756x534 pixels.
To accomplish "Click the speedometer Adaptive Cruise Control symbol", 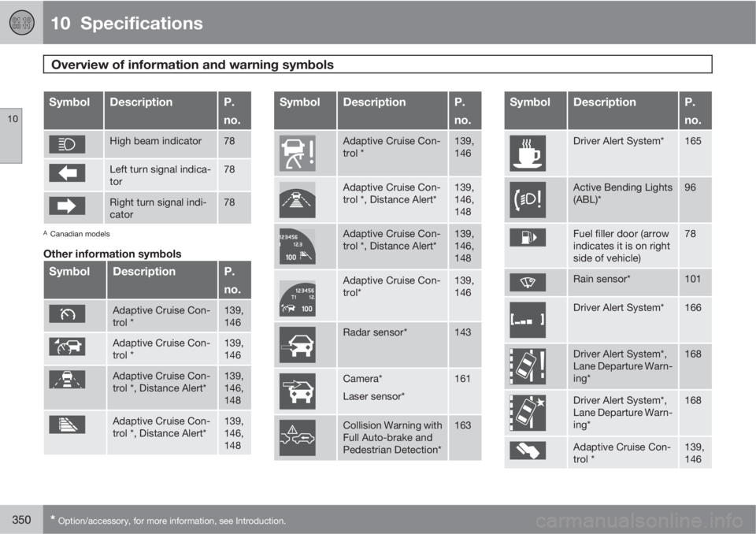I will click(x=67, y=314).
